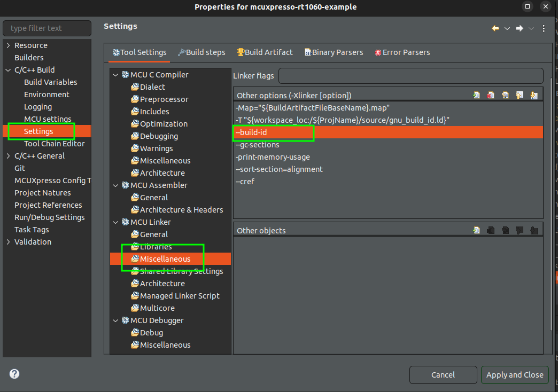
Task: Collapse the MCU C Compiler section
Action: pos(115,75)
